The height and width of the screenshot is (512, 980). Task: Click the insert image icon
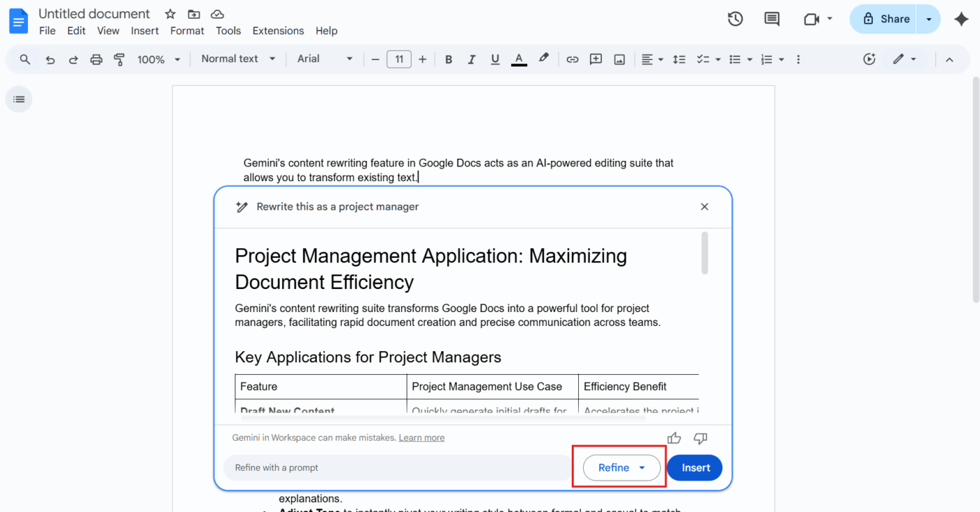point(619,59)
